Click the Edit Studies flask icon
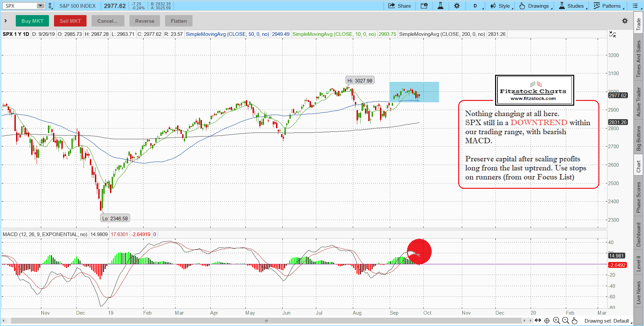The height and width of the screenshot is (326, 644). 440,6
